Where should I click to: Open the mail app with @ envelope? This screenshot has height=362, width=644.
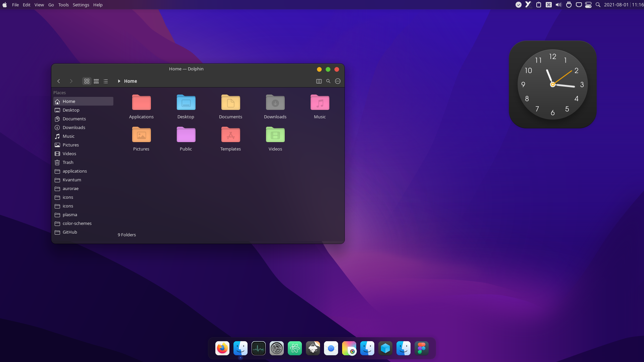click(331, 349)
